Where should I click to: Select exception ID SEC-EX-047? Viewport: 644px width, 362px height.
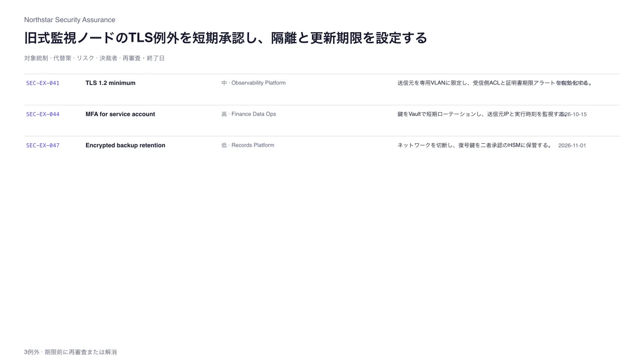tap(43, 145)
